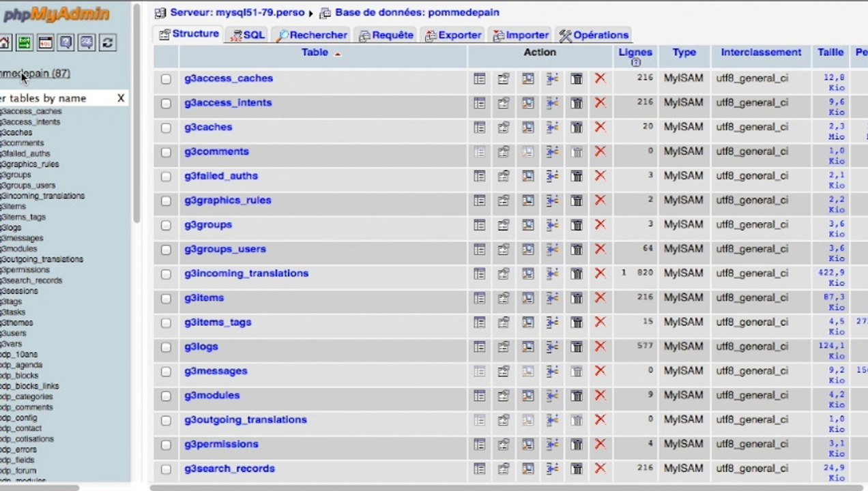Check the g3failed_auths checkbox

pyautogui.click(x=166, y=177)
